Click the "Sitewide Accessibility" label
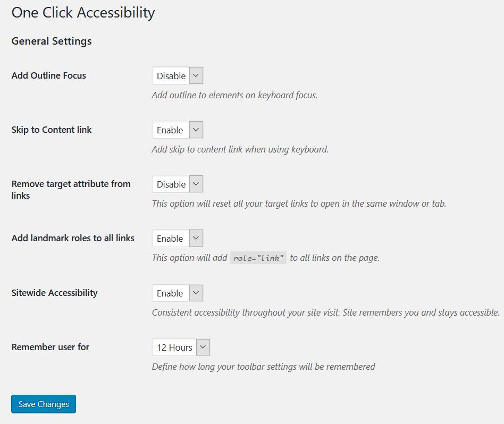Viewport: 504px width, 424px height. coord(54,293)
